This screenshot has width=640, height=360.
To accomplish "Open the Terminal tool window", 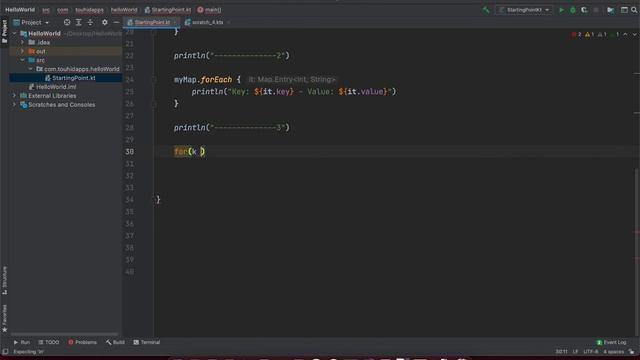I will (x=147, y=342).
